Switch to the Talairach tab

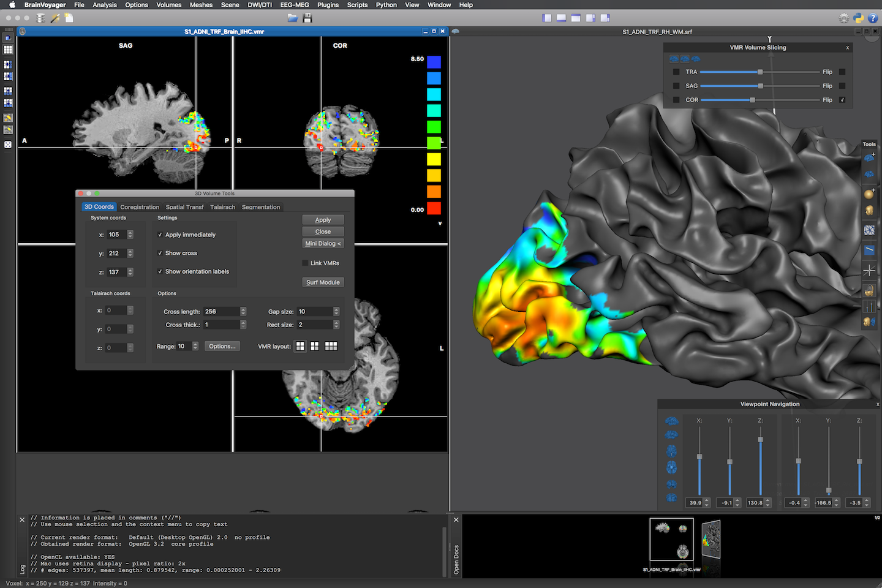tap(222, 207)
